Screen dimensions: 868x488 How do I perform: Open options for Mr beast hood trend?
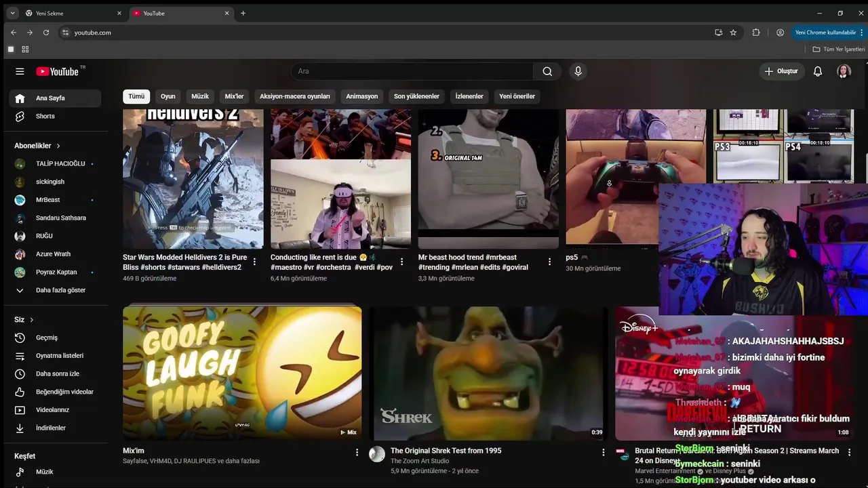[549, 262]
